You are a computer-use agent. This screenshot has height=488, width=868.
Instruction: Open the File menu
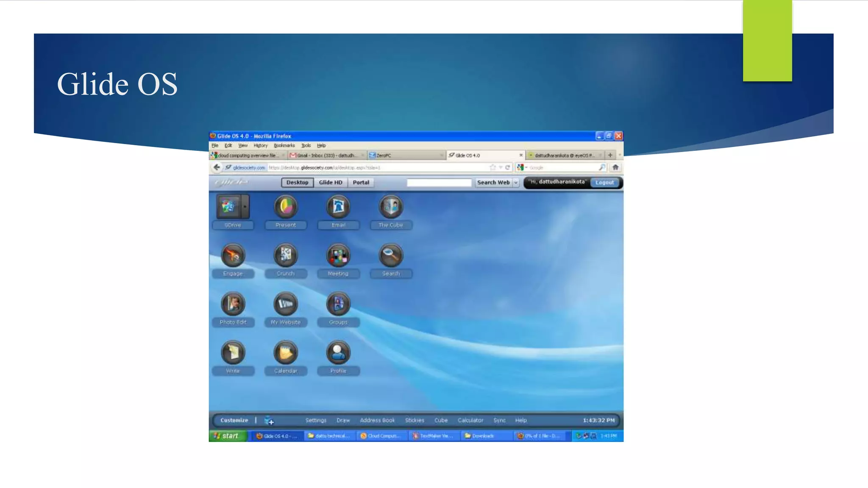tap(215, 145)
